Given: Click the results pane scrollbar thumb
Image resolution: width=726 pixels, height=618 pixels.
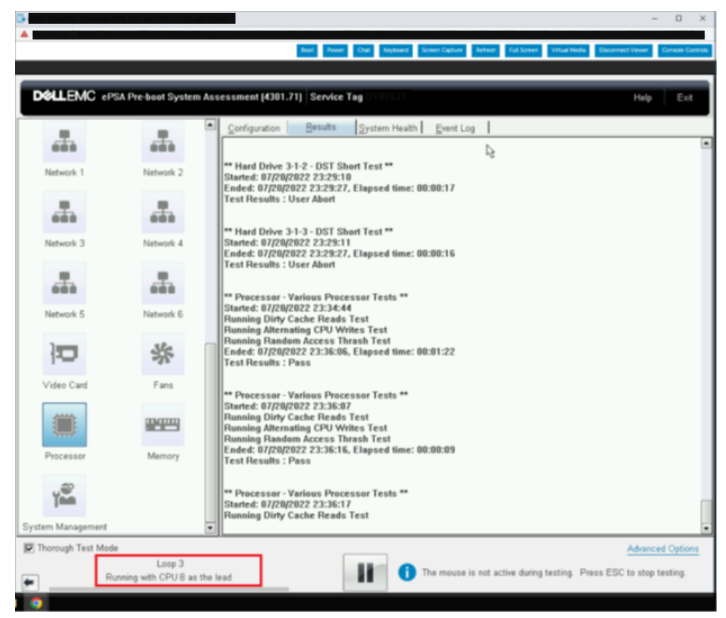Looking at the screenshot, I should click(x=706, y=511).
